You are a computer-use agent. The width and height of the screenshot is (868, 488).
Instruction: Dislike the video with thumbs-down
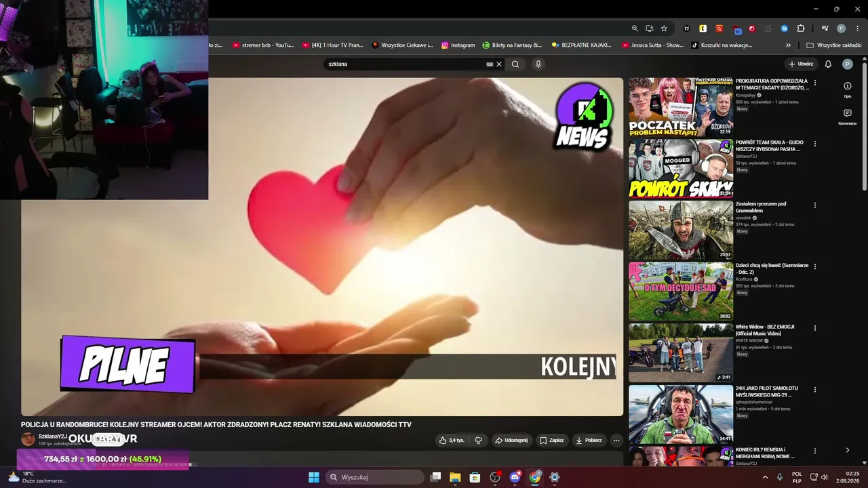478,441
